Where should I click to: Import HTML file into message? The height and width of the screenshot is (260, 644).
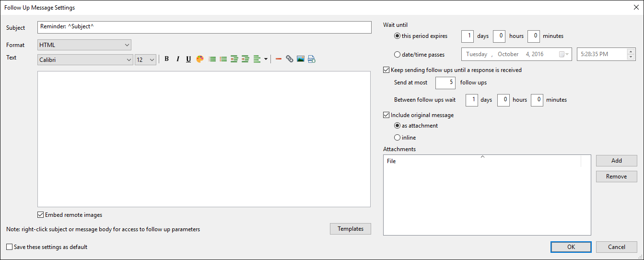312,59
